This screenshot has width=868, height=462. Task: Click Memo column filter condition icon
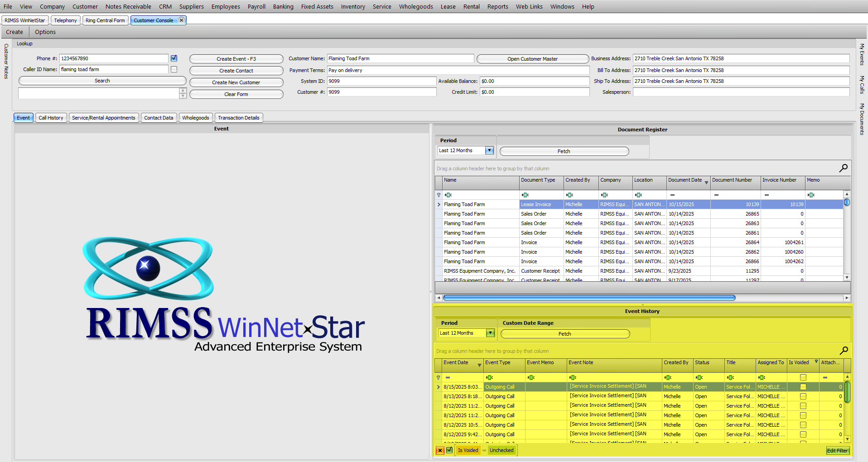pos(811,195)
